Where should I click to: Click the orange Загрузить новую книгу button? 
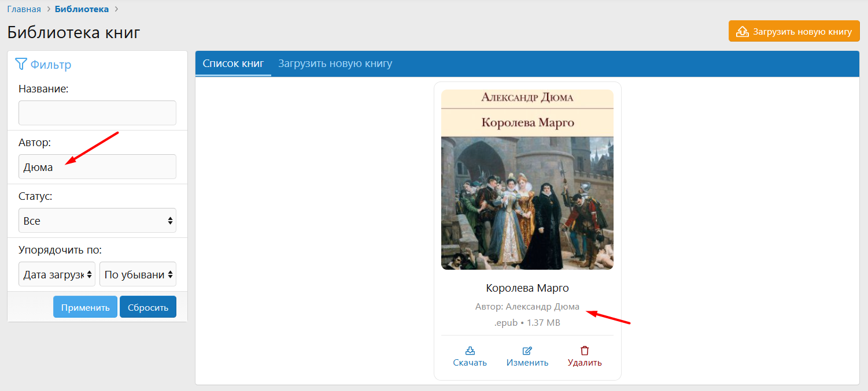794,32
